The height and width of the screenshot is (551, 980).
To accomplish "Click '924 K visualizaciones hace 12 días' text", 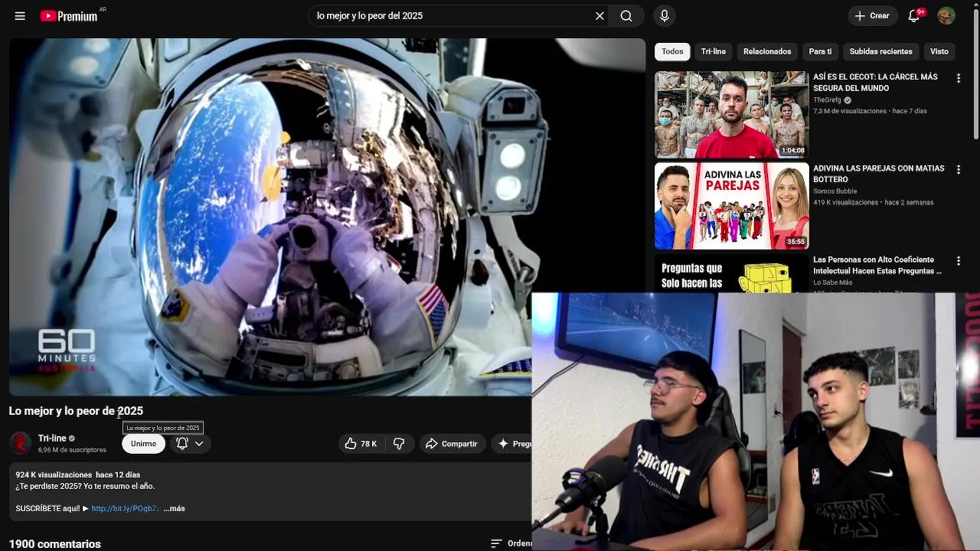I will [x=78, y=474].
